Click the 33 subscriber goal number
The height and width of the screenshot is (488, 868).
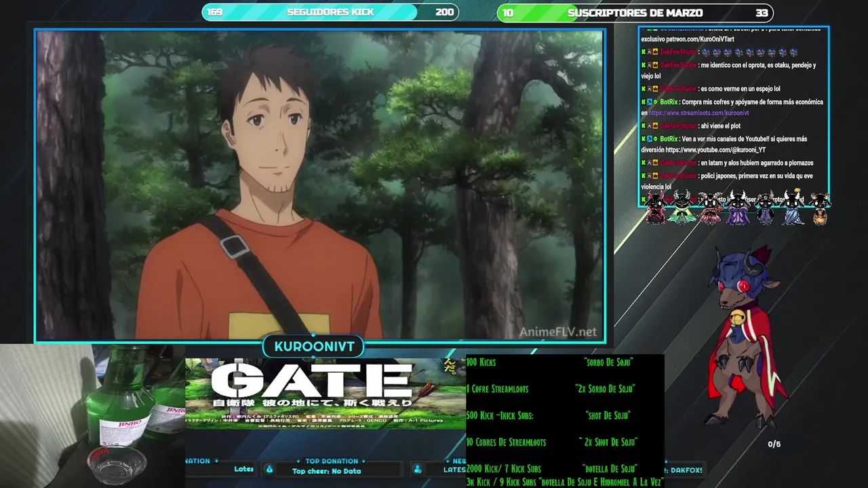[762, 13]
